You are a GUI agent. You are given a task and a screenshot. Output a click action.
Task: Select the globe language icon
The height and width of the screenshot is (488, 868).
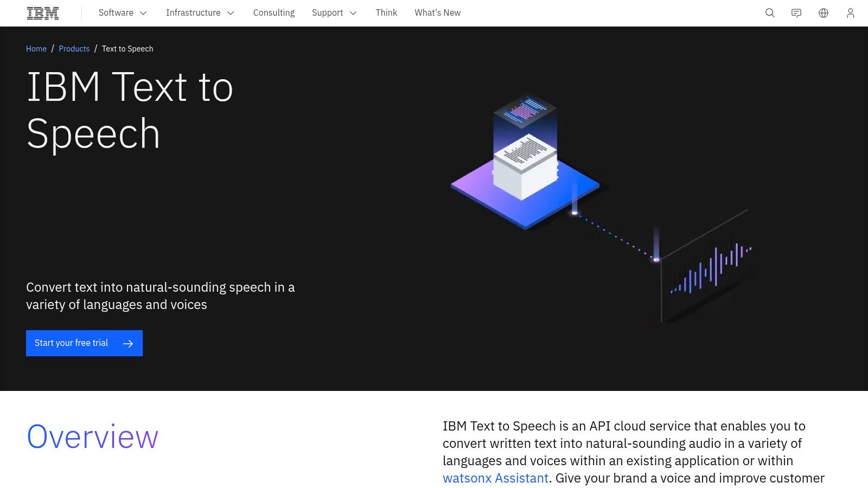pos(823,12)
